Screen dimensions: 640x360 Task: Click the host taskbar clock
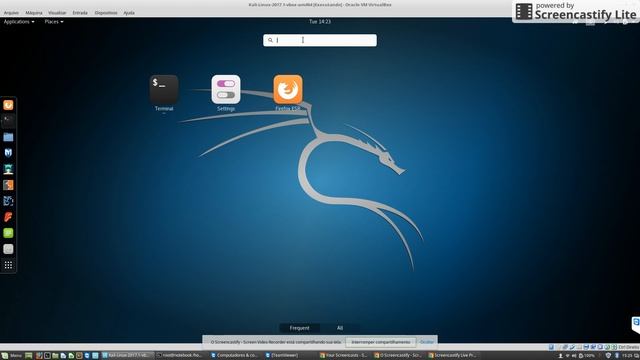[627, 356]
